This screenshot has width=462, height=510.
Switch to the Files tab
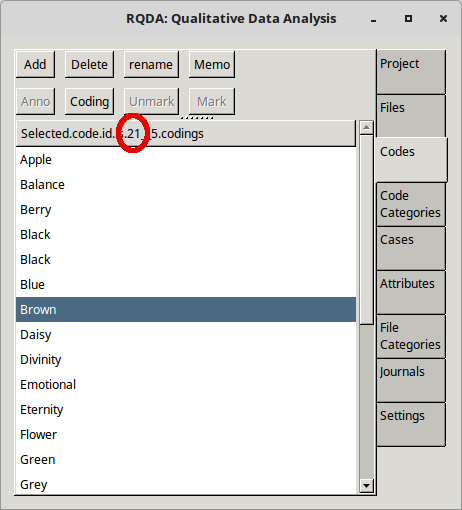coord(411,116)
